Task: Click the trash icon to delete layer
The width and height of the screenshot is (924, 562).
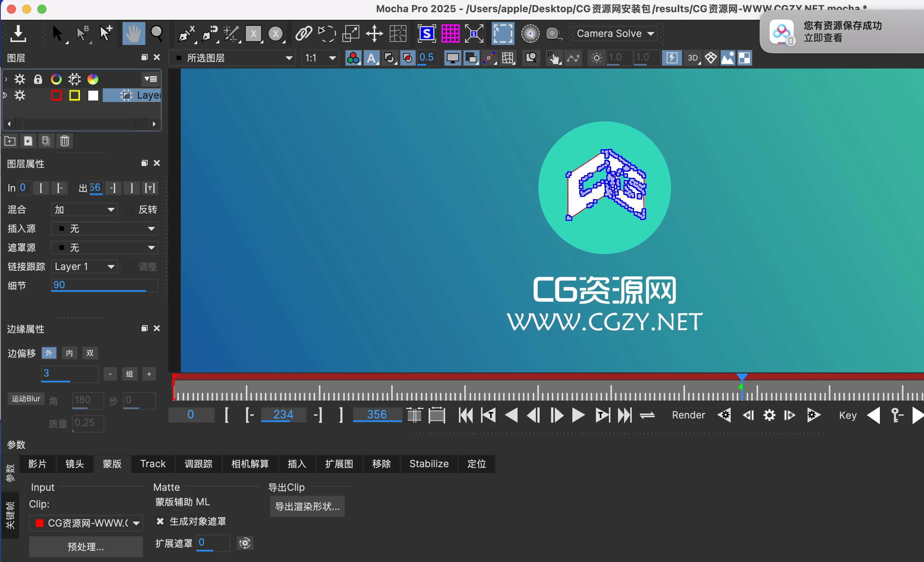Action: tap(64, 141)
